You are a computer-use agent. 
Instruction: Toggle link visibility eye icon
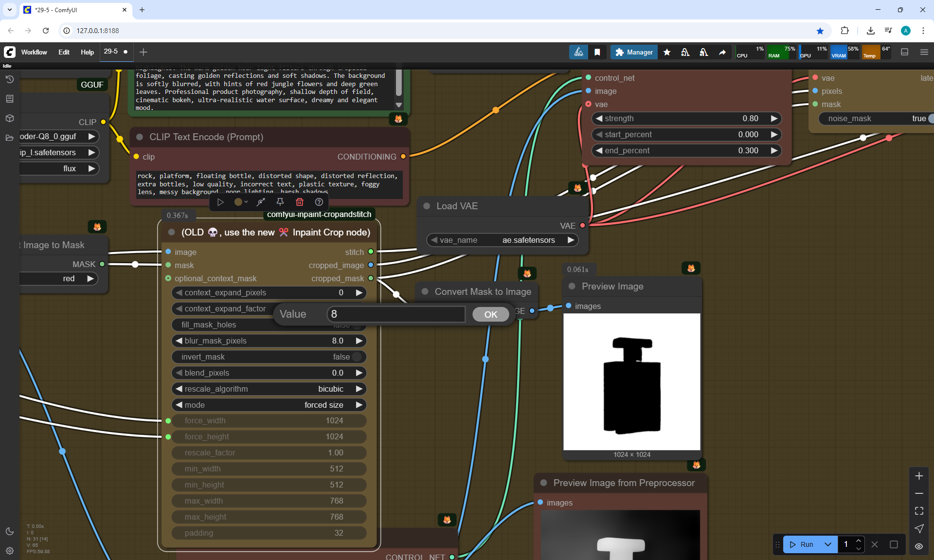coord(919,546)
